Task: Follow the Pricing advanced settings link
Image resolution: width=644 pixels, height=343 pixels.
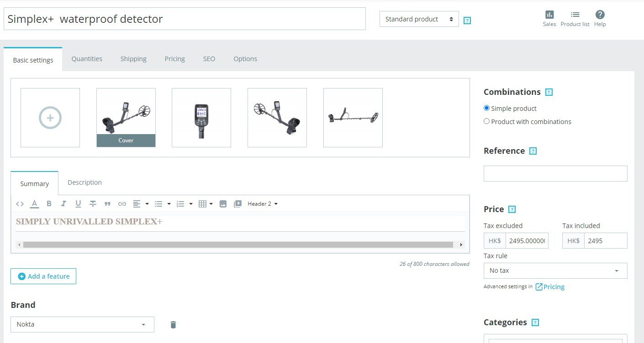Action: [x=550, y=287]
